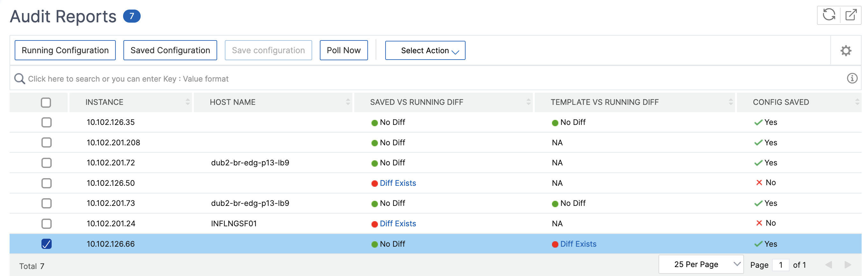Open template Diff Exists link for 10.102.126.66

click(578, 244)
